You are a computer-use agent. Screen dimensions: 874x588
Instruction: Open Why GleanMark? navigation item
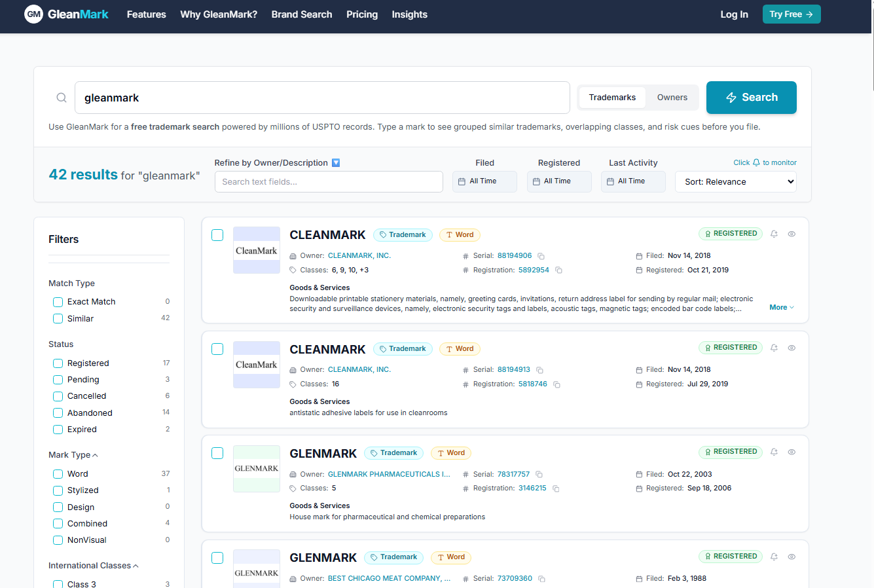[x=219, y=14]
